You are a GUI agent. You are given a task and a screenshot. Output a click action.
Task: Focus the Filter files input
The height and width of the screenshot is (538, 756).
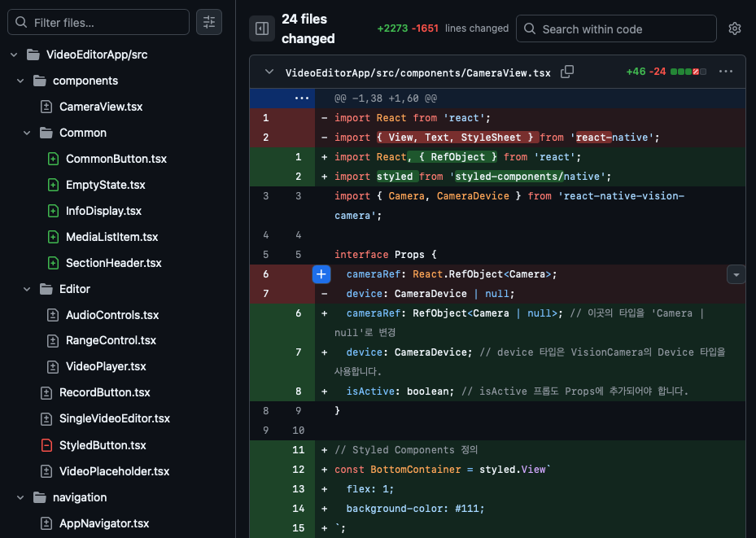point(98,22)
